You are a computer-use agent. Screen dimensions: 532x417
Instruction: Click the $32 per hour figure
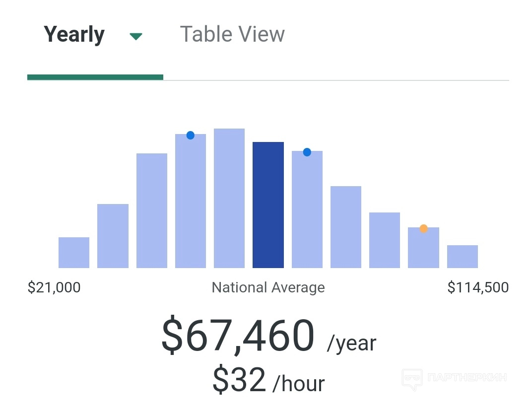coord(239,381)
